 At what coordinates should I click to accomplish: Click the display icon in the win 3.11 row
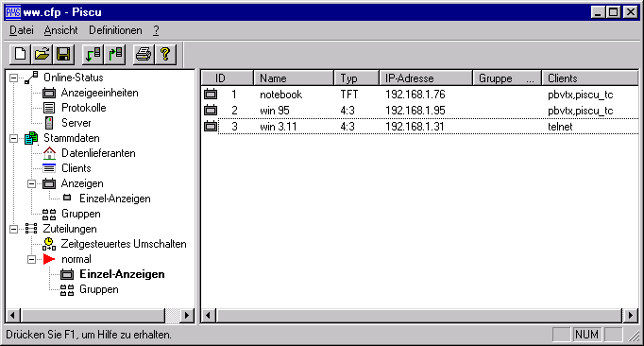(x=211, y=127)
